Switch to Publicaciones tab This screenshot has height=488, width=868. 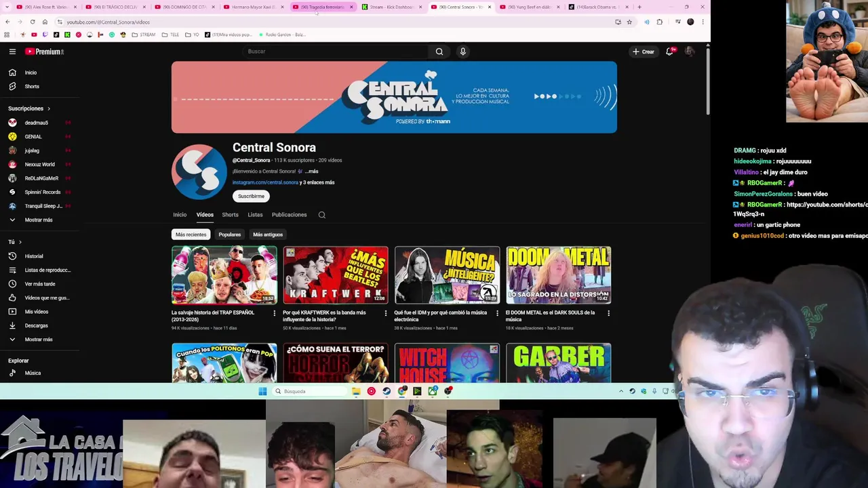point(290,215)
